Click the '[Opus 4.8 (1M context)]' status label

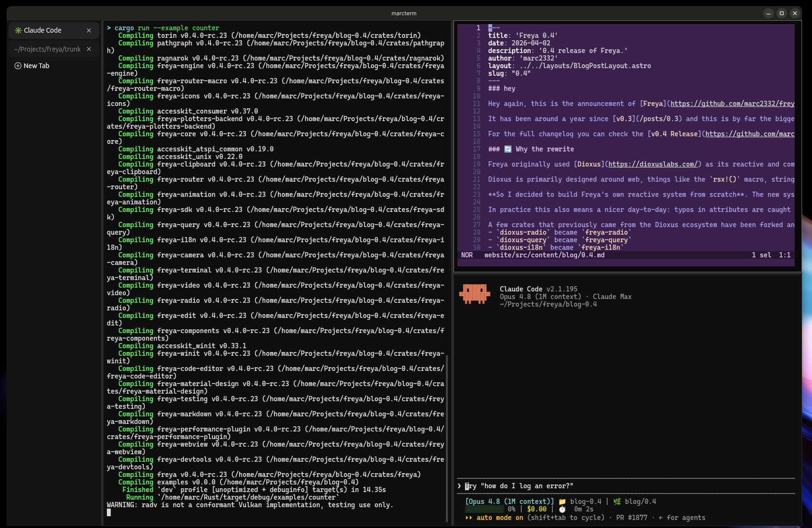coord(509,502)
